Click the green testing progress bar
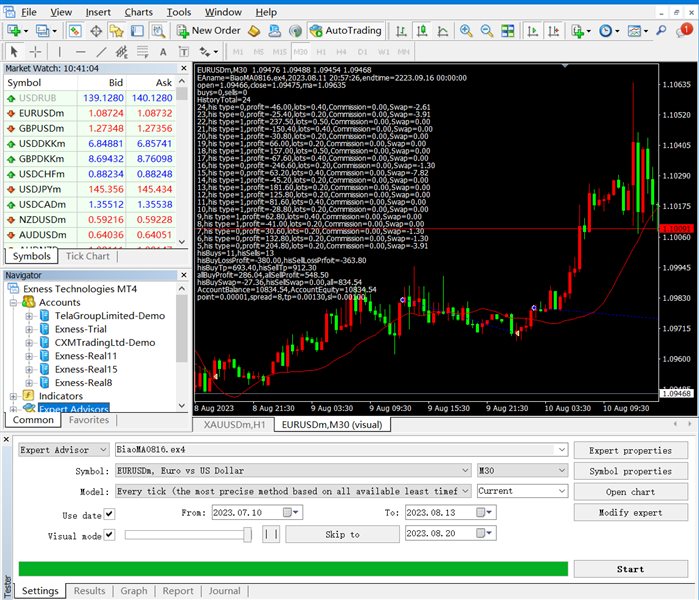The height and width of the screenshot is (600, 699). pos(293,569)
